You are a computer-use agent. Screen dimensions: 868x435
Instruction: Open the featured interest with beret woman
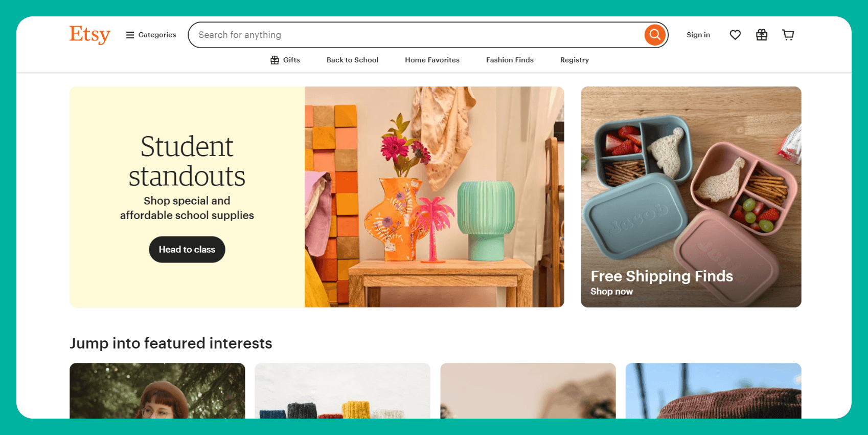(157, 391)
